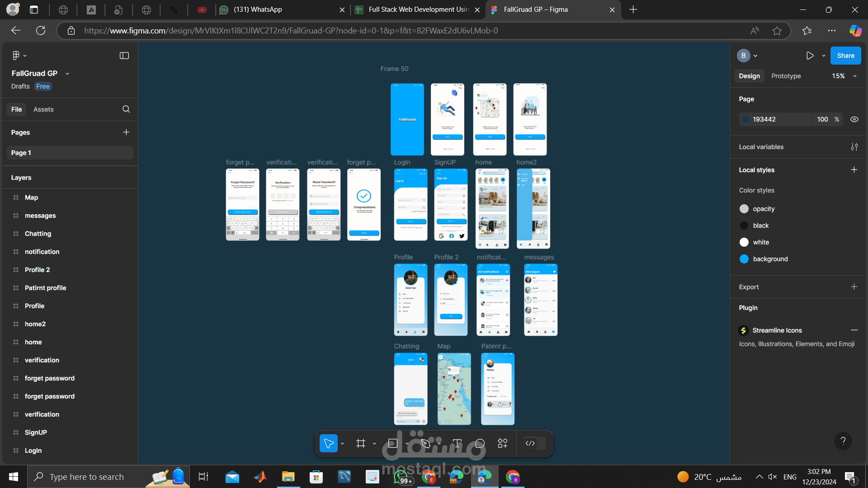Image resolution: width=868 pixels, height=488 pixels.
Task: Select the Frame tool
Action: pos(361,443)
